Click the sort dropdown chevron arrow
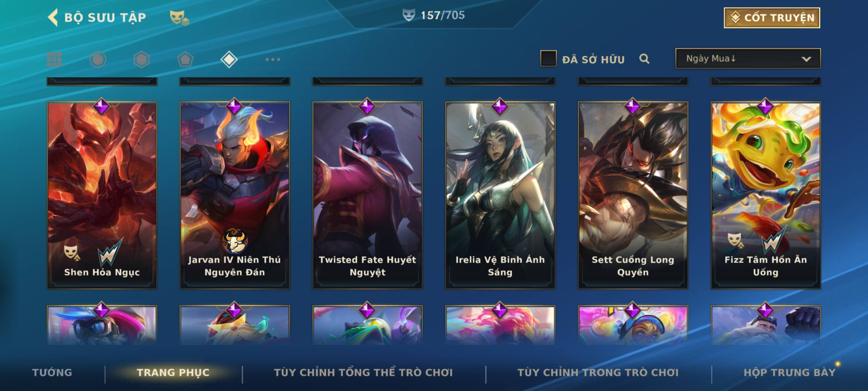This screenshot has width=868, height=391. click(806, 59)
